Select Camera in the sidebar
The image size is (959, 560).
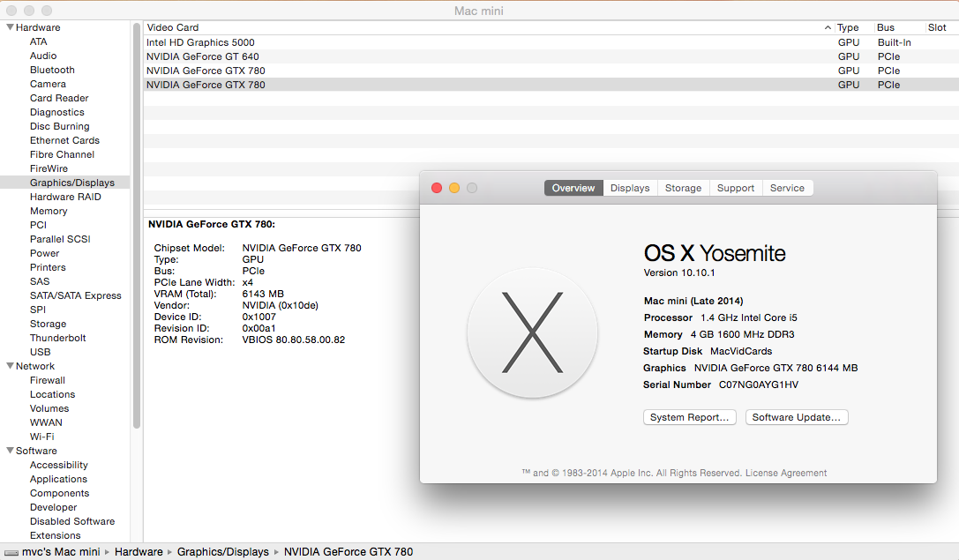pyautogui.click(x=48, y=84)
